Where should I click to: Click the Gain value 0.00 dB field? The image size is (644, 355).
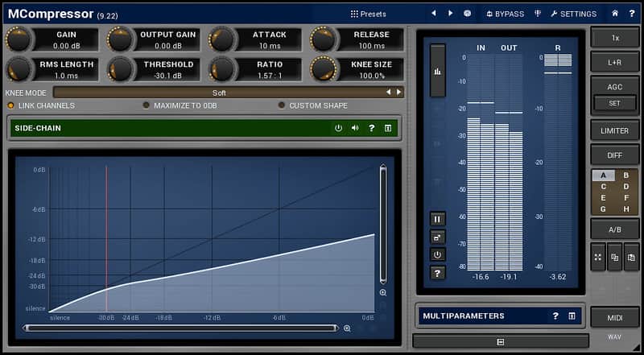(x=67, y=46)
